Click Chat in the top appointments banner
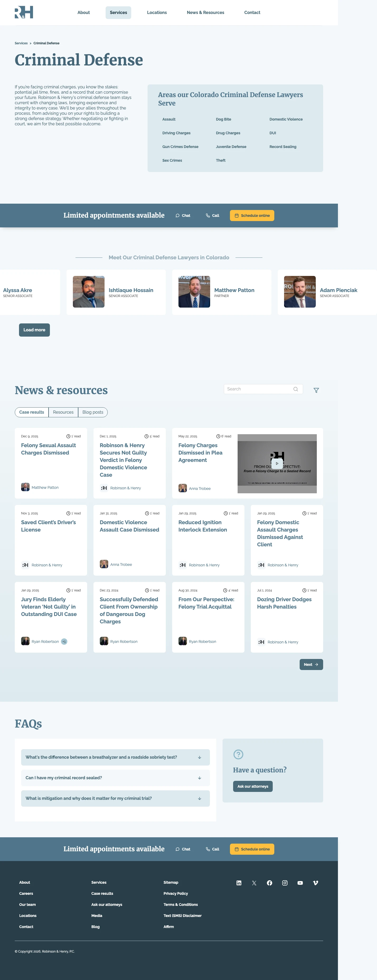 (183, 216)
